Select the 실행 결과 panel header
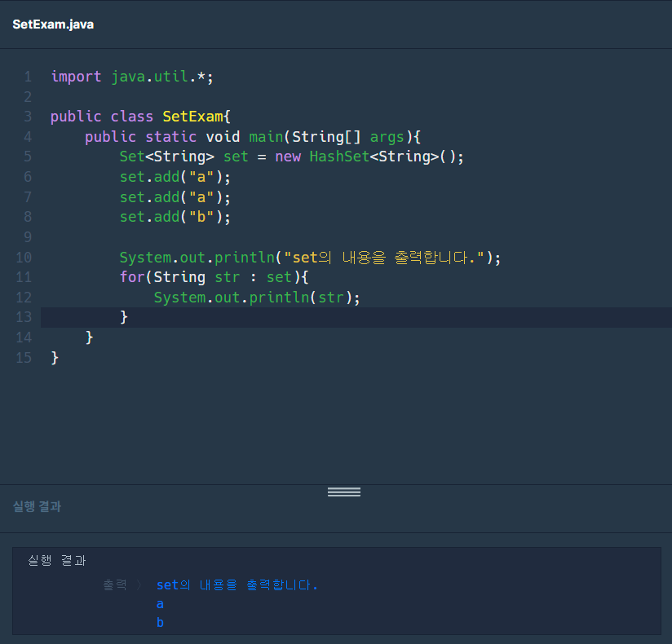Screen dimensions: 672x644 coord(37,506)
